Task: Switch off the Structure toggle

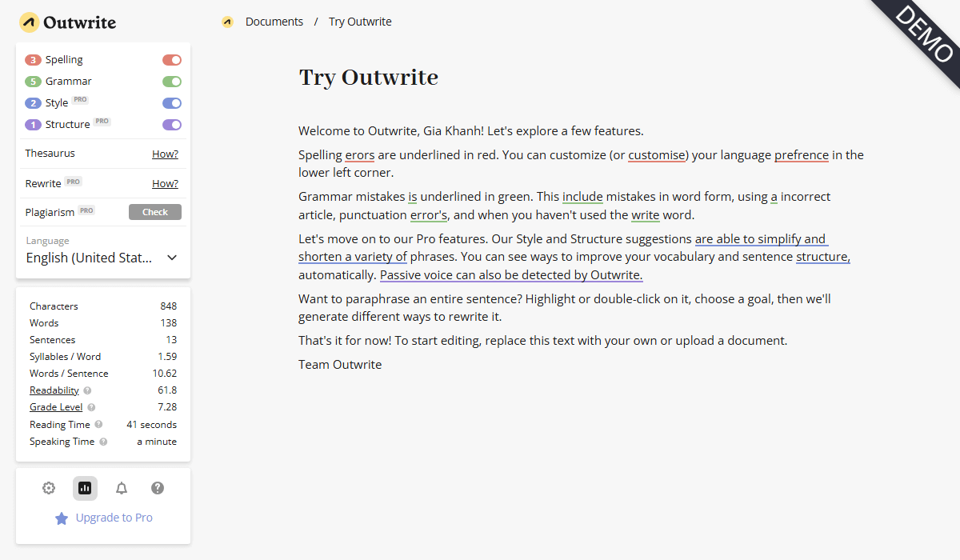Action: pos(171,125)
